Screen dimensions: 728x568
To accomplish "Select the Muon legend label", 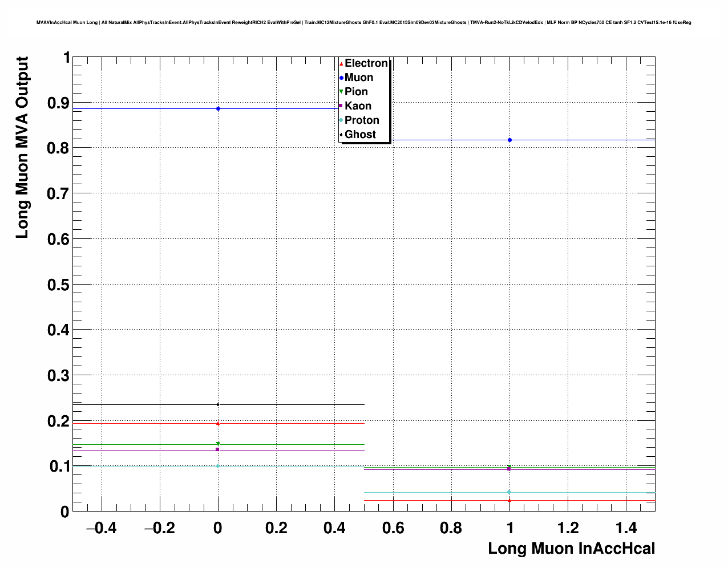I will [x=359, y=78].
